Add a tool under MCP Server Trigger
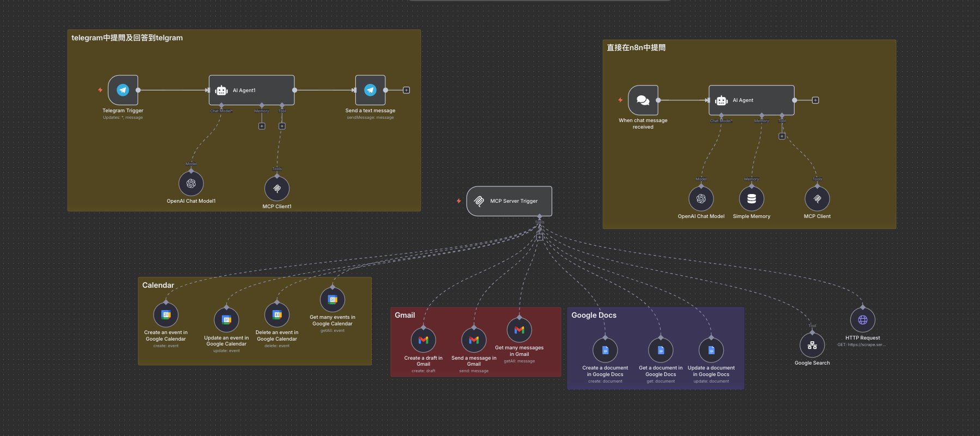 pos(540,237)
